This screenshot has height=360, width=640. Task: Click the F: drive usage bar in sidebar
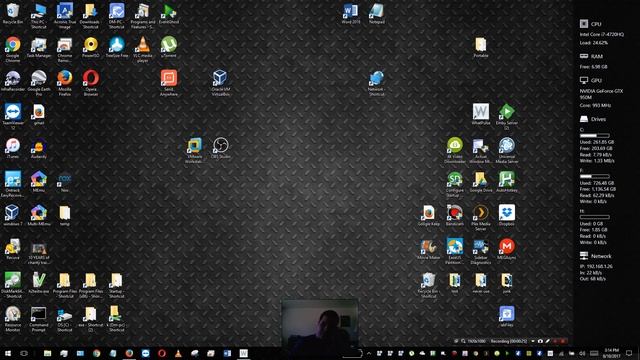pyautogui.click(x=595, y=176)
